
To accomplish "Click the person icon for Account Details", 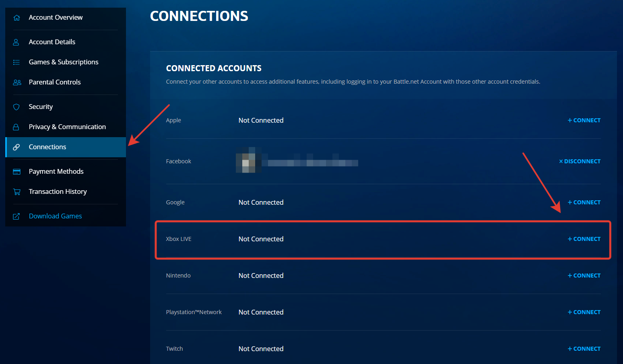I will 17,42.
